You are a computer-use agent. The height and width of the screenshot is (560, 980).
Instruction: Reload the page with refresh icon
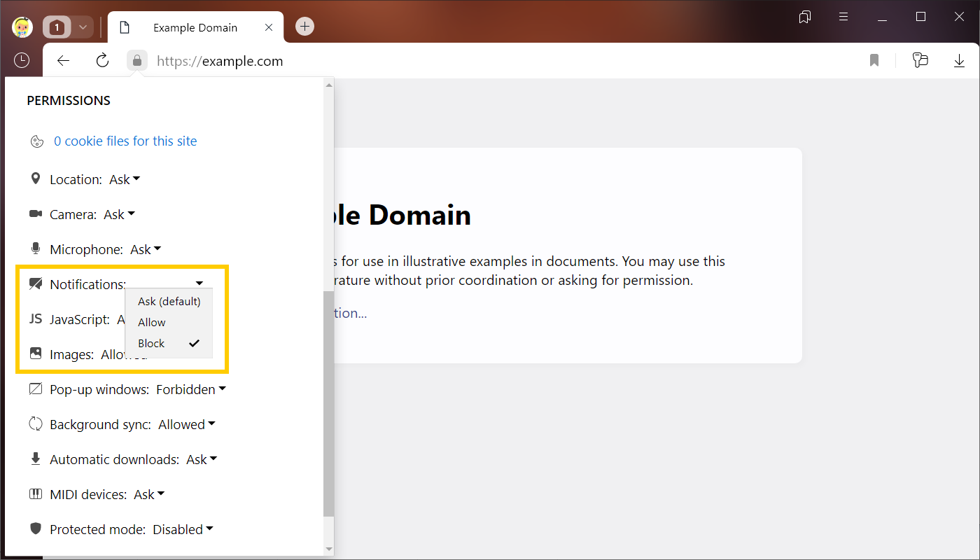point(102,61)
